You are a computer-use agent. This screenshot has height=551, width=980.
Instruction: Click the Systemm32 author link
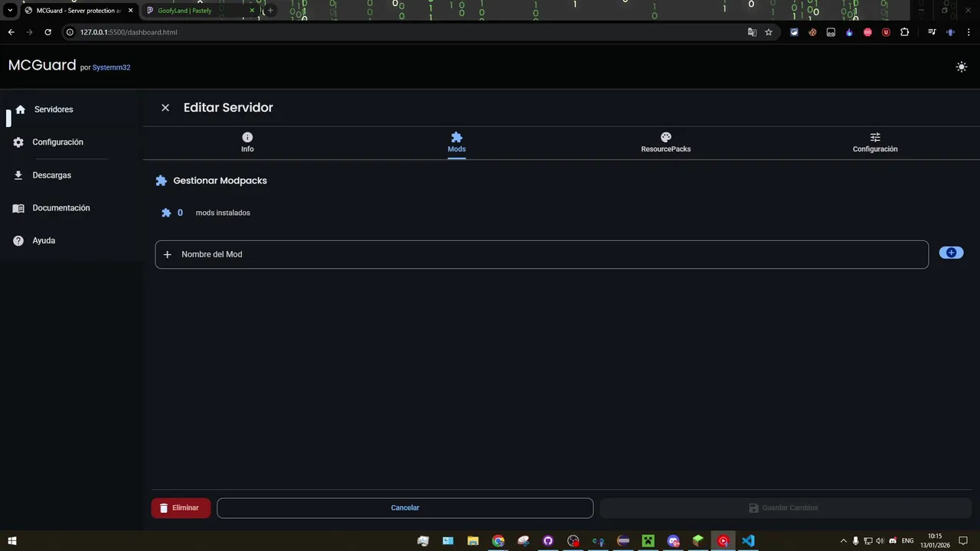(111, 67)
